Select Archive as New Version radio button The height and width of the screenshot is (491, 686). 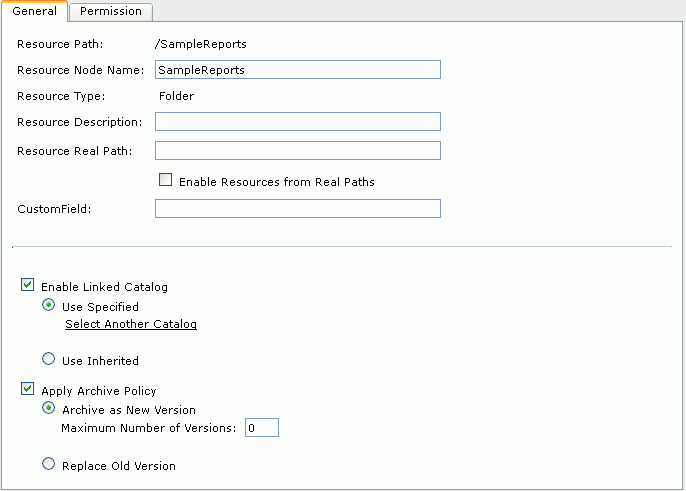pyautogui.click(x=49, y=408)
